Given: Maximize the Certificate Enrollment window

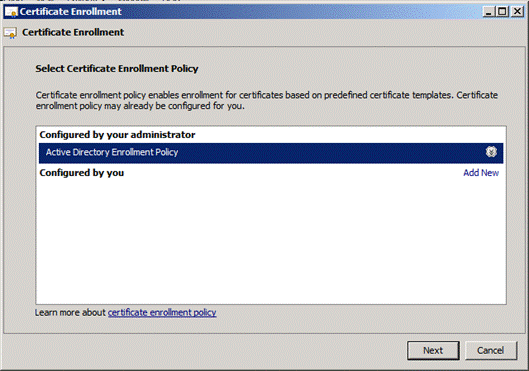Looking at the screenshot, I should pos(502,12).
